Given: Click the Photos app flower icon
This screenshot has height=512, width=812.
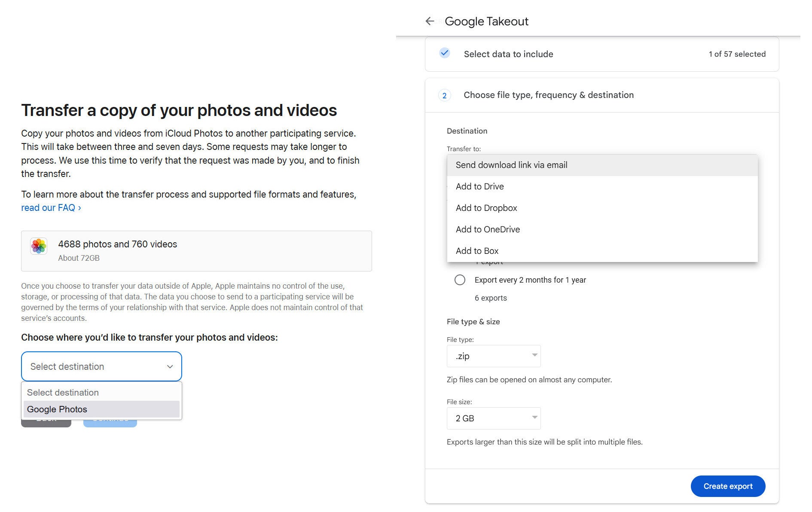Looking at the screenshot, I should 39,246.
